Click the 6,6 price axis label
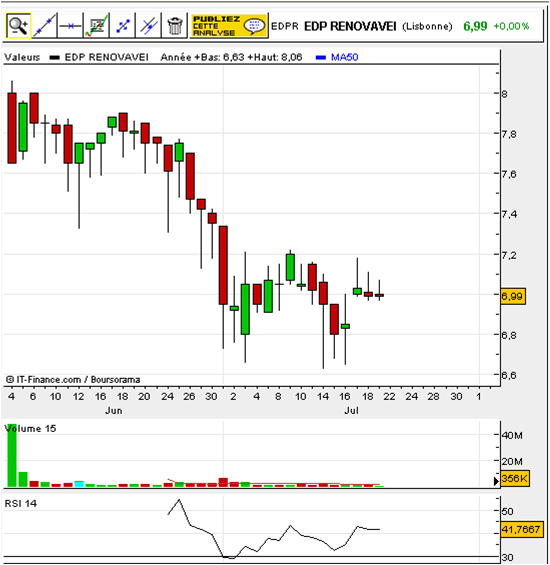This screenshot has width=550, height=565. tap(509, 375)
